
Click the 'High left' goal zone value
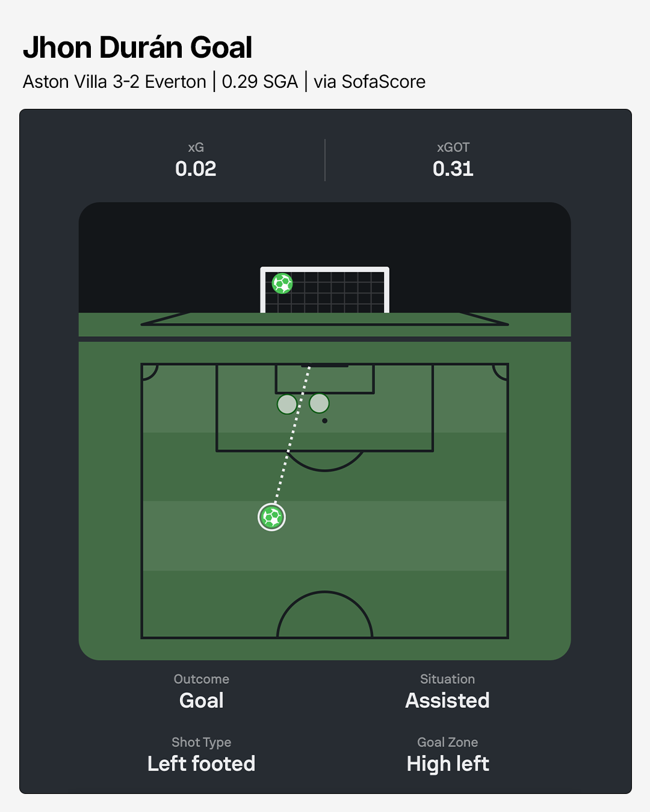click(x=448, y=764)
